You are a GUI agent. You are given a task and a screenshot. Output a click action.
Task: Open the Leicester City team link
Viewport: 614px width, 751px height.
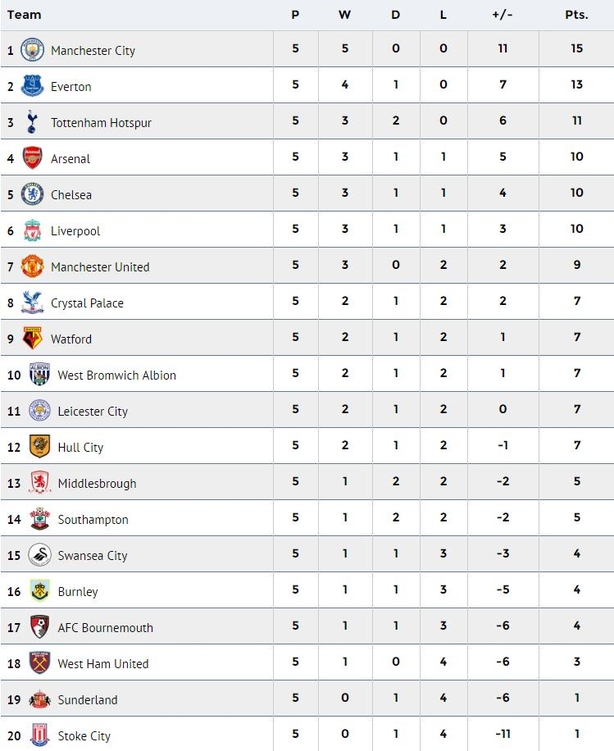(93, 411)
